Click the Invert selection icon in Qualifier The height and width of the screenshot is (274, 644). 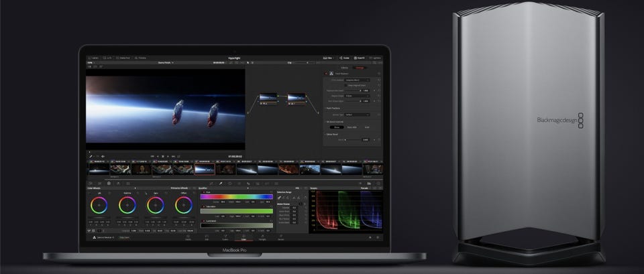pyautogui.click(x=305, y=198)
